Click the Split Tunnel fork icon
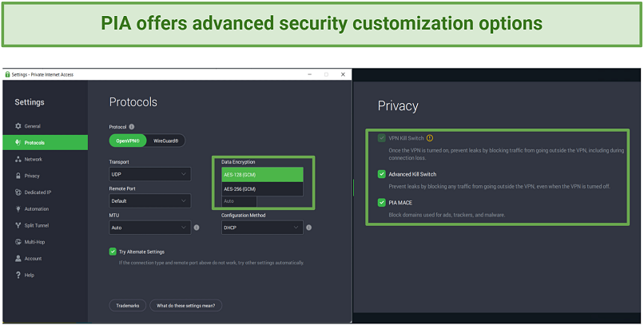 [18, 225]
